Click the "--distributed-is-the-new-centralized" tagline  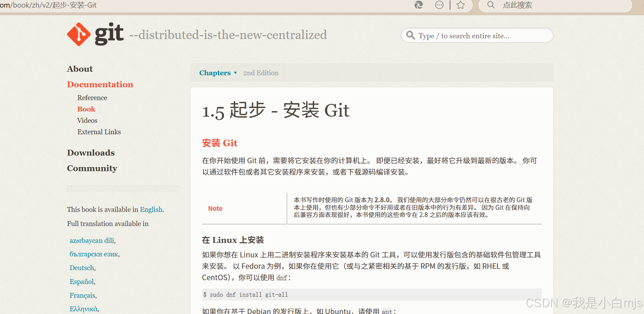pos(228,35)
